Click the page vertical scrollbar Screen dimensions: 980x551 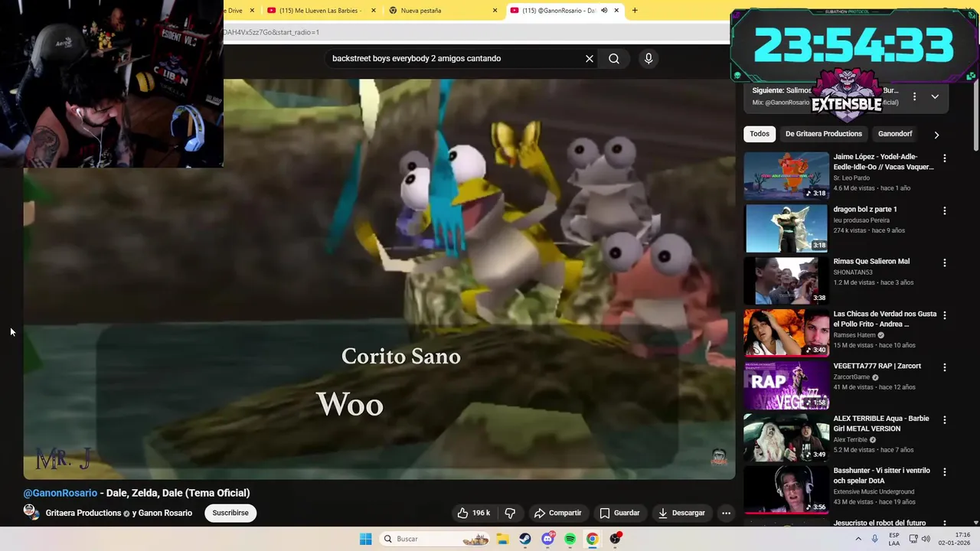click(975, 115)
